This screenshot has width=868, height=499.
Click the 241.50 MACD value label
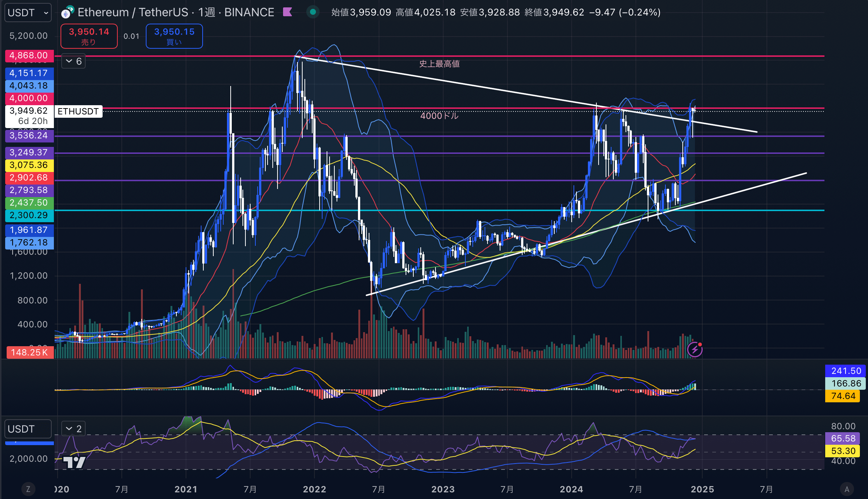846,371
